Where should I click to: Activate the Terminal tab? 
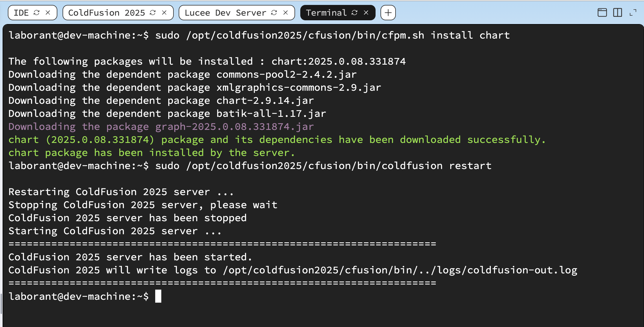[326, 13]
